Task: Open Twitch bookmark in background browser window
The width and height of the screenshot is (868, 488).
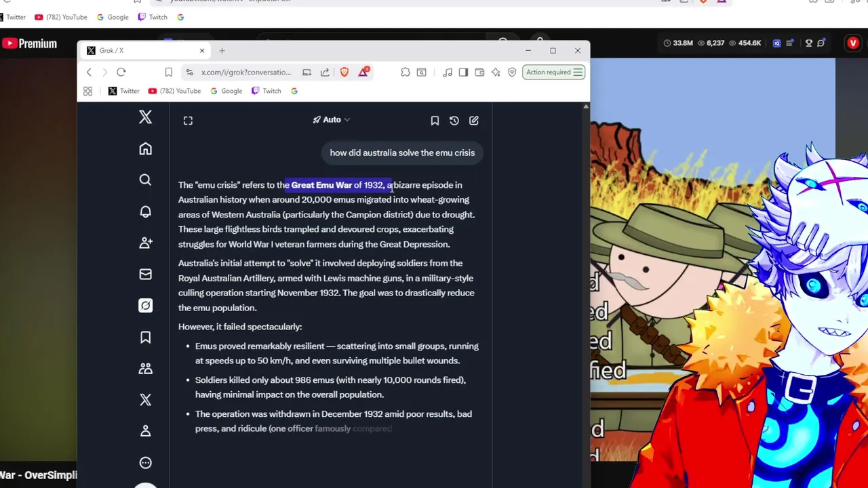Action: pyautogui.click(x=153, y=17)
